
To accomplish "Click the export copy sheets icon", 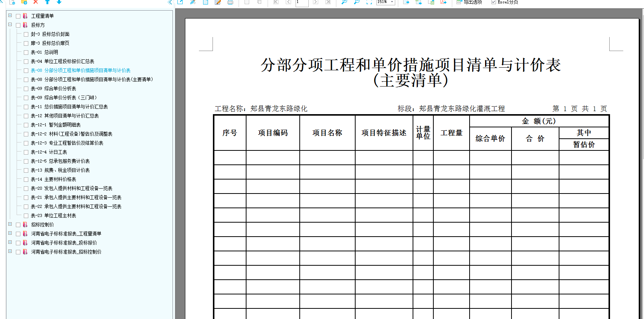I will (431, 2).
